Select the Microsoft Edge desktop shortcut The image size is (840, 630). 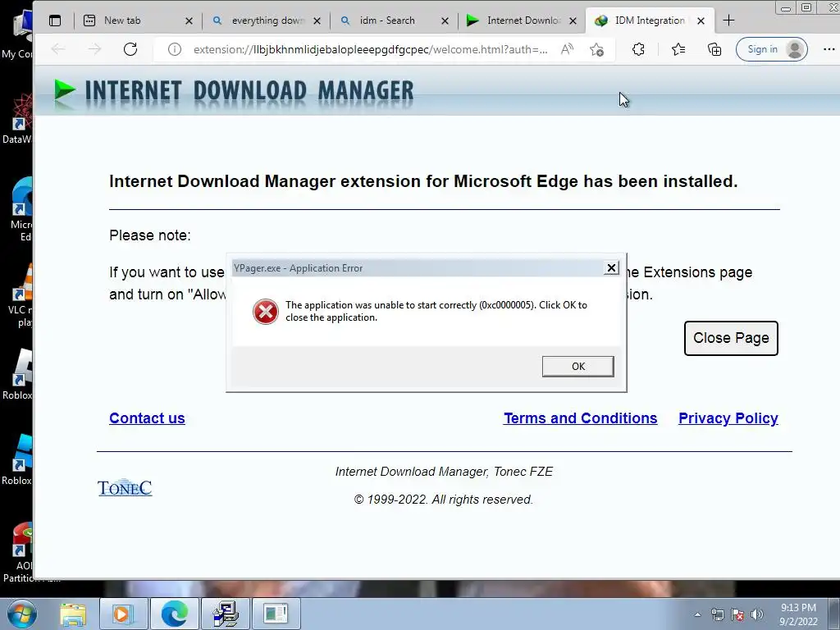[20, 209]
